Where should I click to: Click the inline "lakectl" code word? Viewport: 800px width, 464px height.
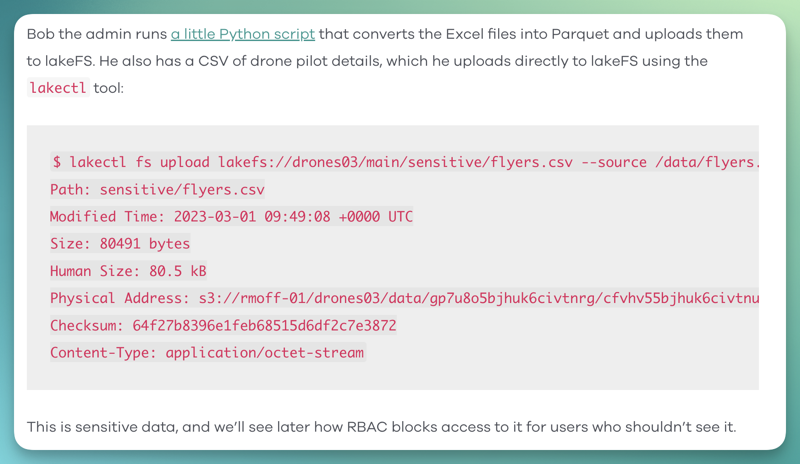[57, 88]
